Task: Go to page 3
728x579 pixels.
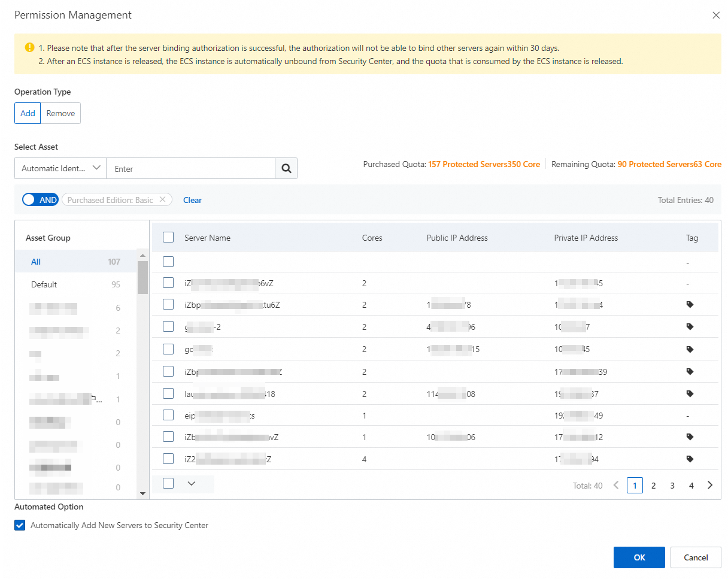Action: [x=672, y=486]
